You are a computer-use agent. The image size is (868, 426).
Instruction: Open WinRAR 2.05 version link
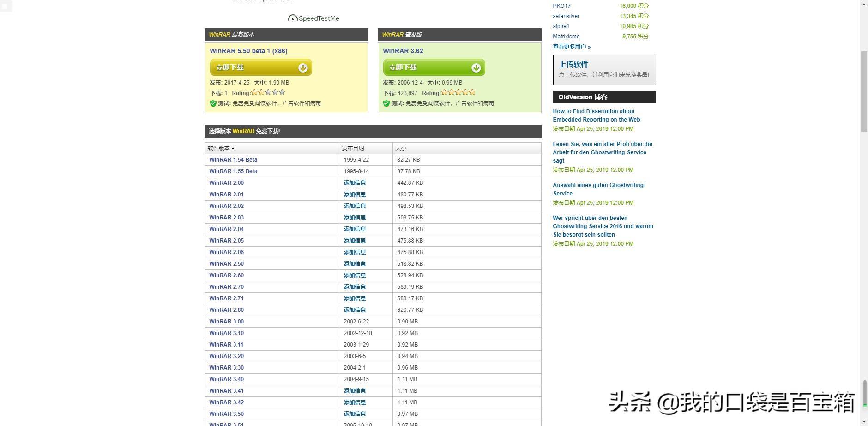(226, 241)
